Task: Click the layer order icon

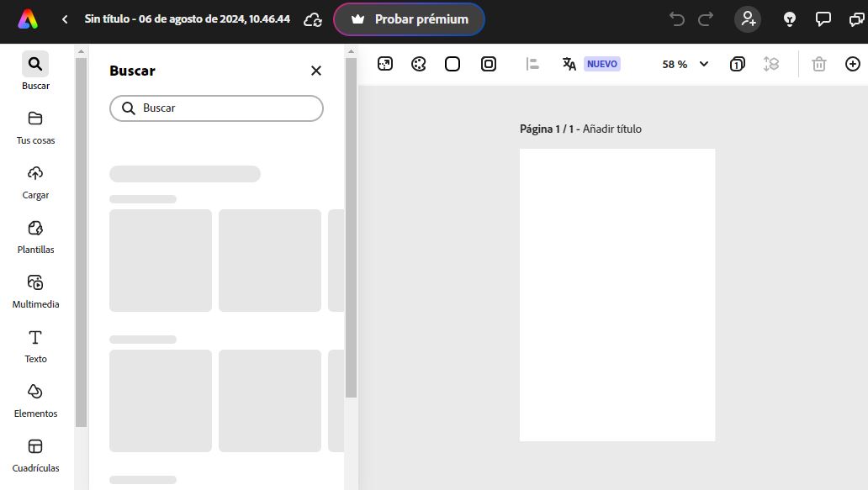Action: [771, 64]
